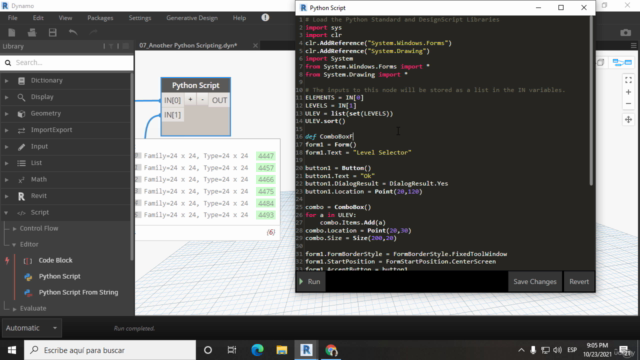Click the Python Script node icon in the library
The image size is (640, 360).
[x=28, y=277]
